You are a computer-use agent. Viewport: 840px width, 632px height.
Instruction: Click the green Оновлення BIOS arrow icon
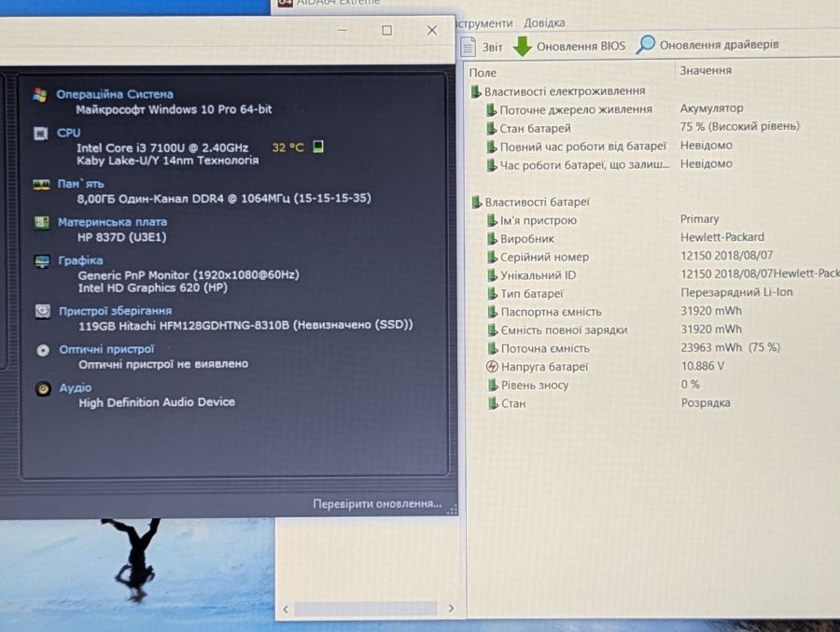(x=522, y=46)
